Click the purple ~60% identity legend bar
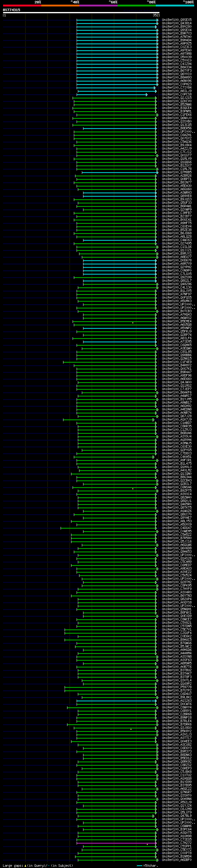 pyautogui.click(x=99, y=6)
